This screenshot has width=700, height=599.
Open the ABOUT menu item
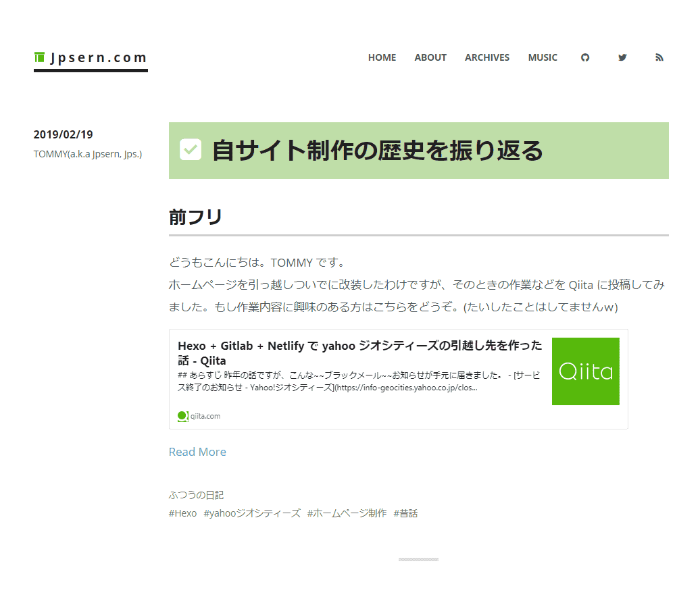point(430,57)
